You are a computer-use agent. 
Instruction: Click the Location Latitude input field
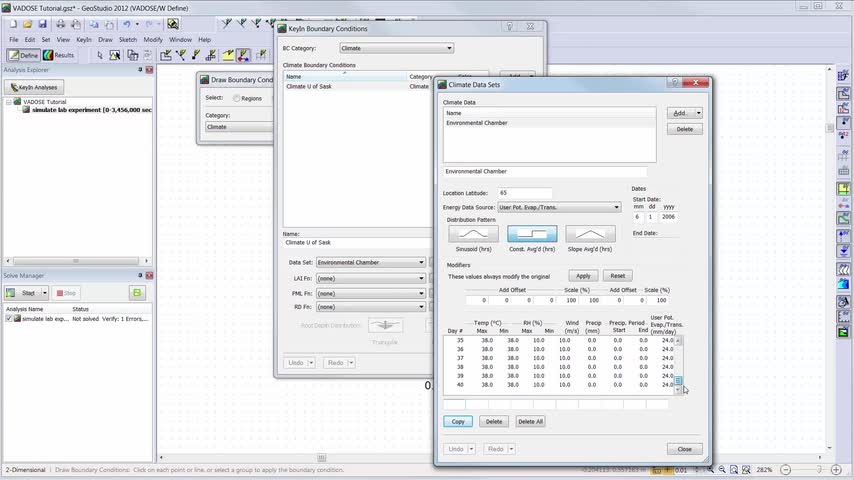click(524, 193)
